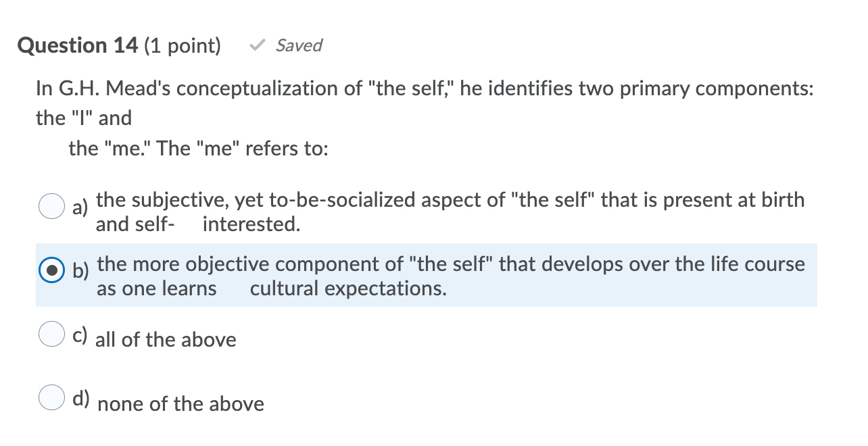Image resolution: width=868 pixels, height=446 pixels.
Task: Click the '(1 point)' label text
Action: tap(181, 45)
